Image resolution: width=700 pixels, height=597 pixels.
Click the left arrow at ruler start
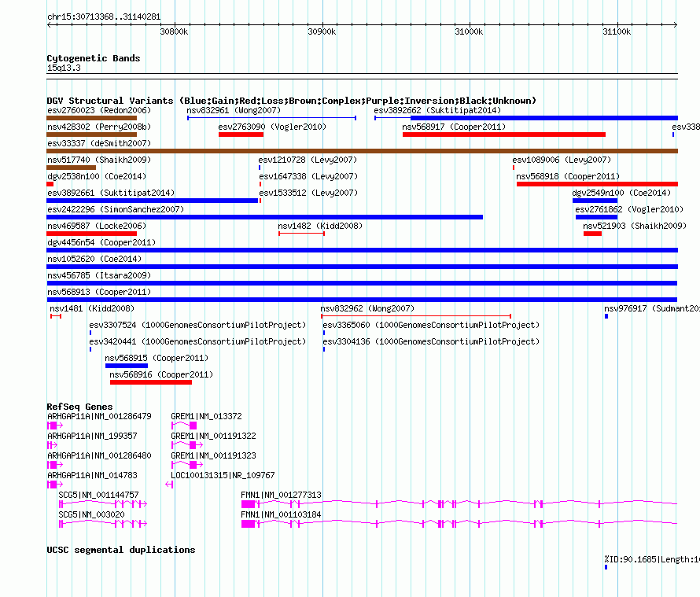pyautogui.click(x=49, y=24)
